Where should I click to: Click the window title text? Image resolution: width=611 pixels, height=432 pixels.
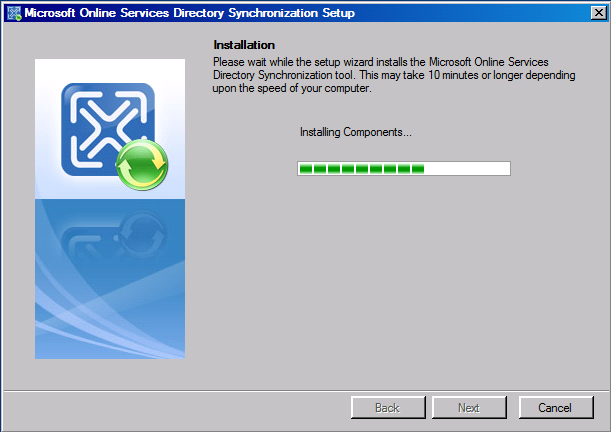(189, 13)
